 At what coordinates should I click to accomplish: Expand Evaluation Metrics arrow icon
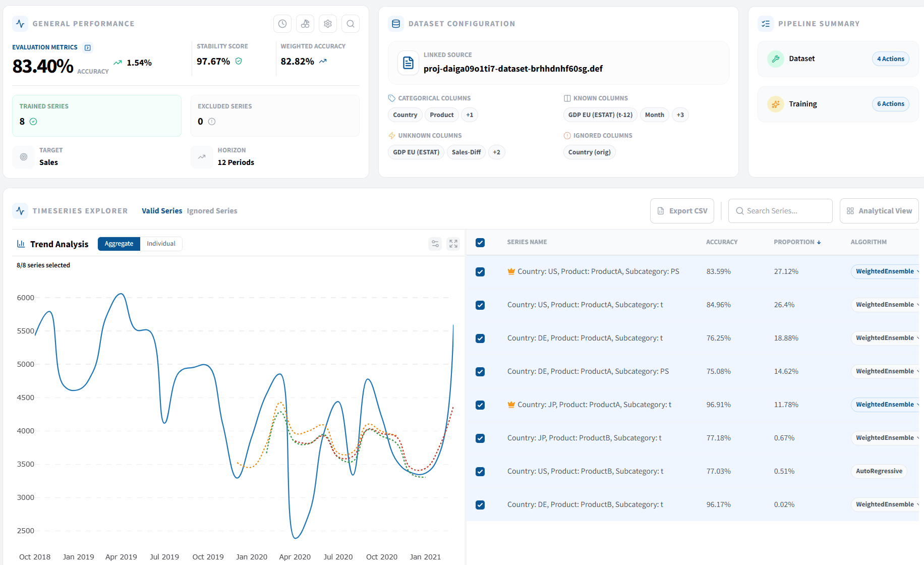coord(88,47)
